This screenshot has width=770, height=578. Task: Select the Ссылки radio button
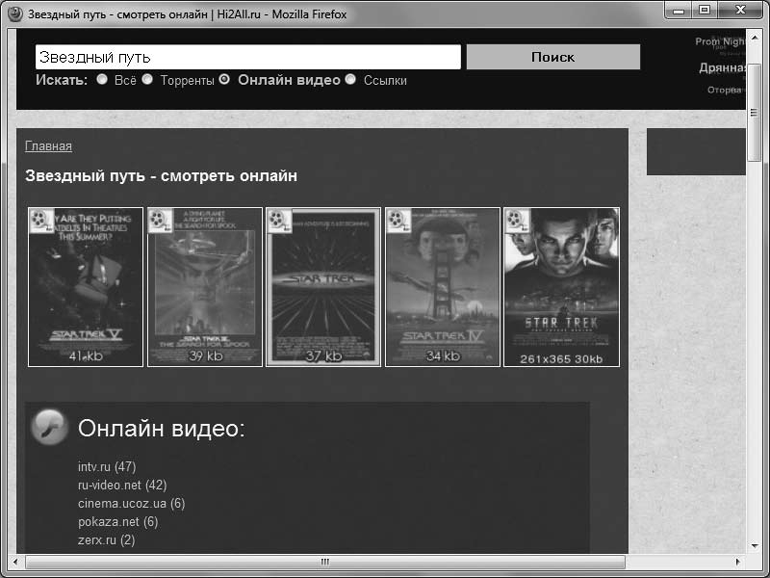[351, 80]
